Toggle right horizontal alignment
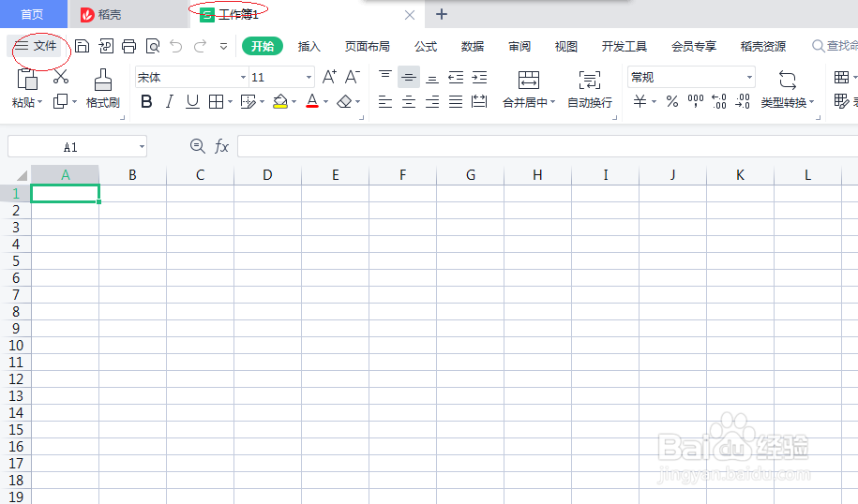 pyautogui.click(x=432, y=102)
